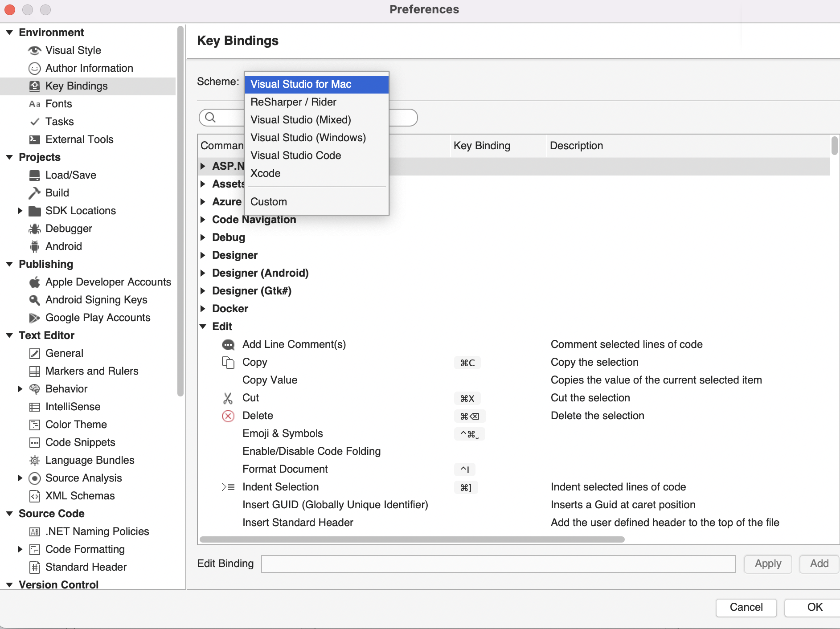The width and height of the screenshot is (840, 629).
Task: Open External Tools via its sidebar icon
Action: pyautogui.click(x=35, y=139)
